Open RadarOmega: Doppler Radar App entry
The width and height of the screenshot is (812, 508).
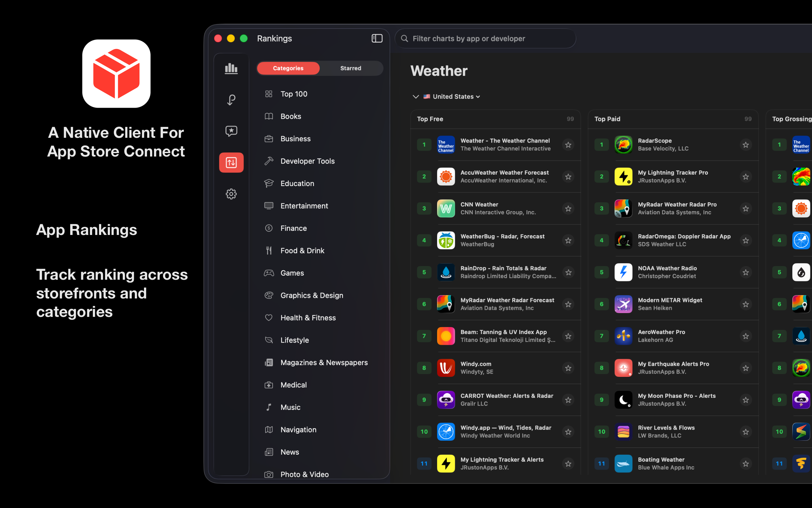(673, 241)
